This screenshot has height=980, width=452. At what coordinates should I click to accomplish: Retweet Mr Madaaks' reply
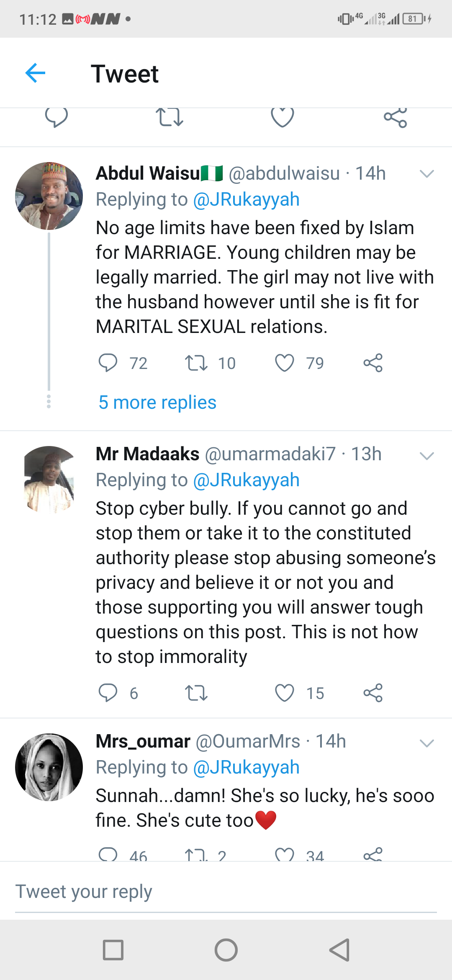click(x=196, y=693)
